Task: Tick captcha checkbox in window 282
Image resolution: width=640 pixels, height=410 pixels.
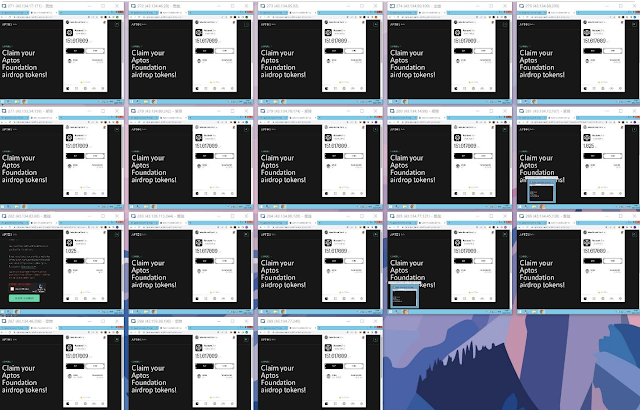Action: tap(12, 289)
